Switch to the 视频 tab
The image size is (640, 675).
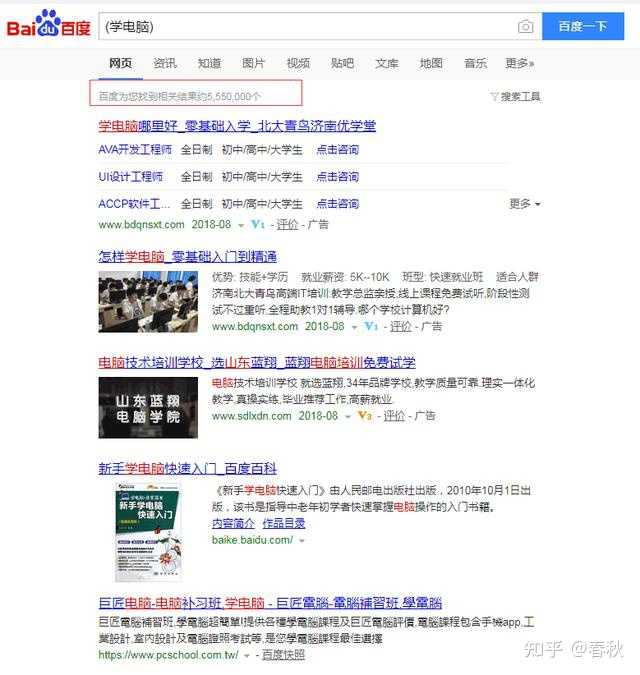(x=298, y=63)
